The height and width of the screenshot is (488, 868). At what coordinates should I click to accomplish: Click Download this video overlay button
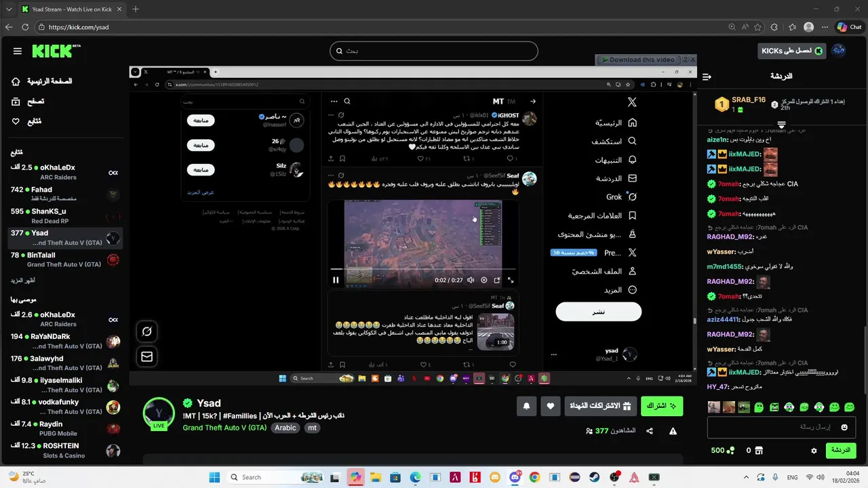pos(638,60)
